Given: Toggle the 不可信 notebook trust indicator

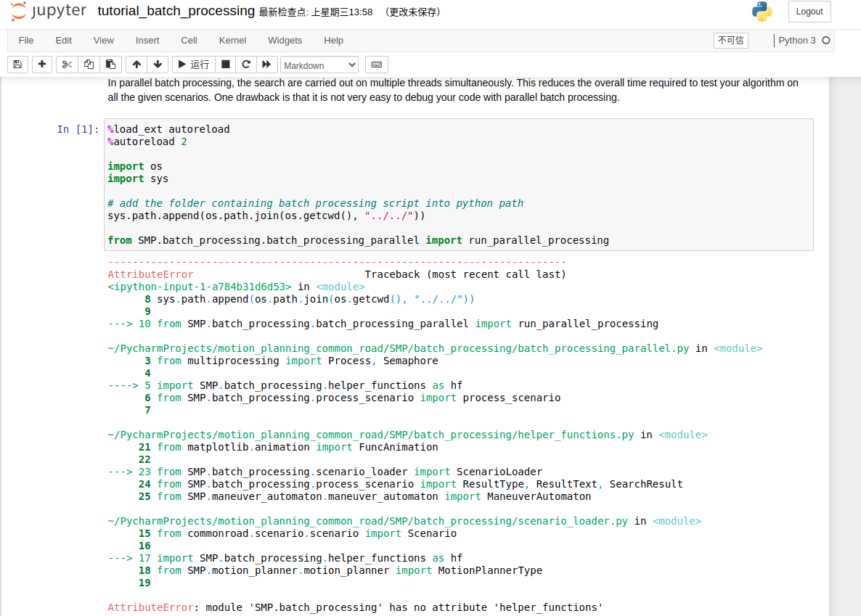Looking at the screenshot, I should click(730, 41).
